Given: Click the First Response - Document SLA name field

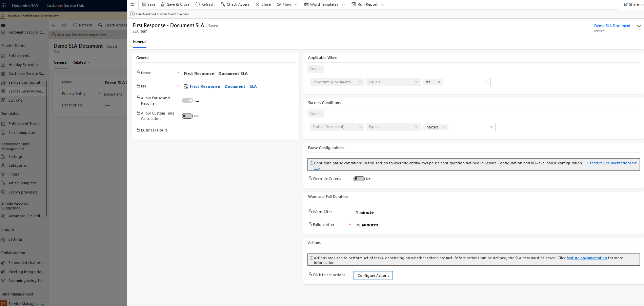Looking at the screenshot, I should pyautogui.click(x=216, y=74).
